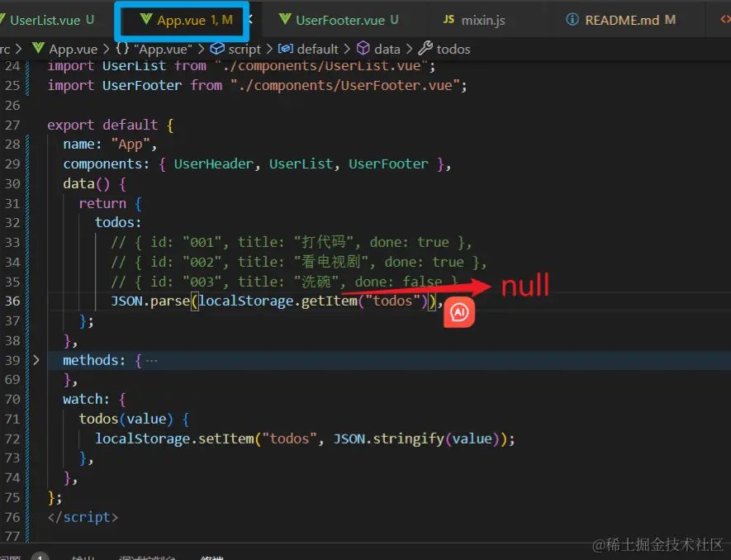
Task: Click the folded ellipsis after methods: {
Action: (151, 360)
